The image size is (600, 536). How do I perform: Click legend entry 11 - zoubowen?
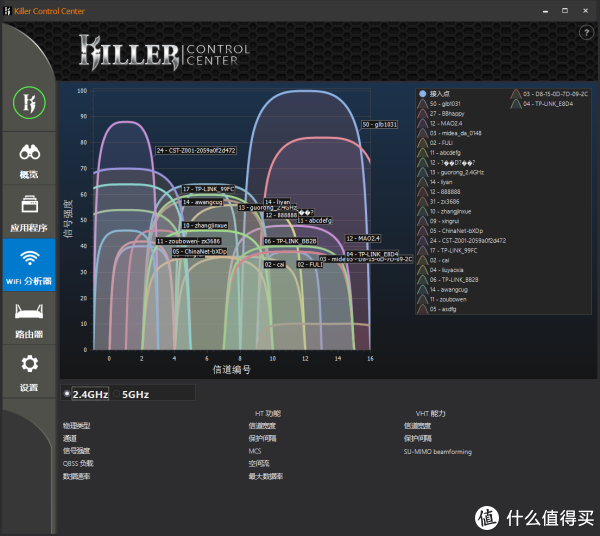click(x=448, y=300)
